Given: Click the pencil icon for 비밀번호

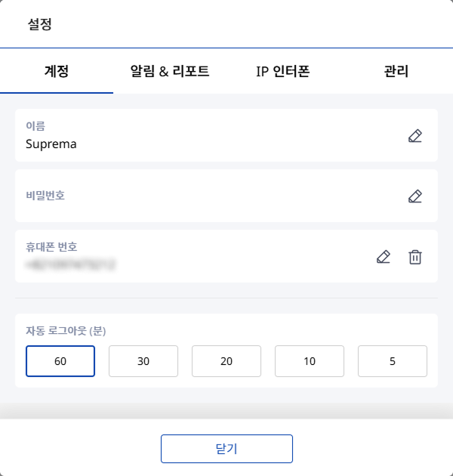Looking at the screenshot, I should 414,196.
